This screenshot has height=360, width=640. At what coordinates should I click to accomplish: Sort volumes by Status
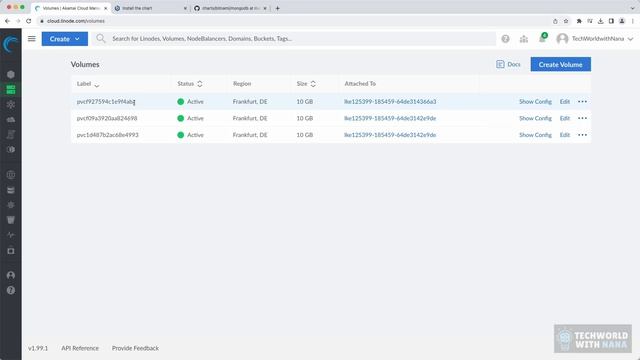click(x=190, y=84)
